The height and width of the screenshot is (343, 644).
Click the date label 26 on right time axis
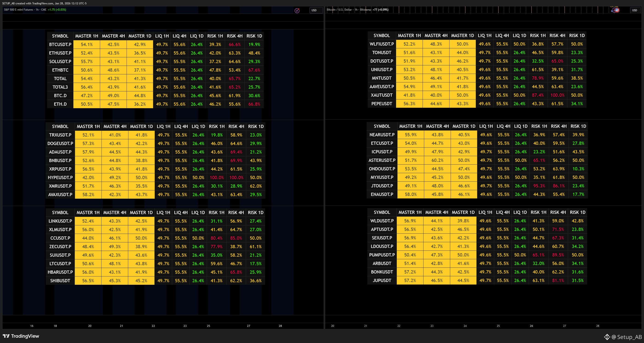[x=531, y=326]
